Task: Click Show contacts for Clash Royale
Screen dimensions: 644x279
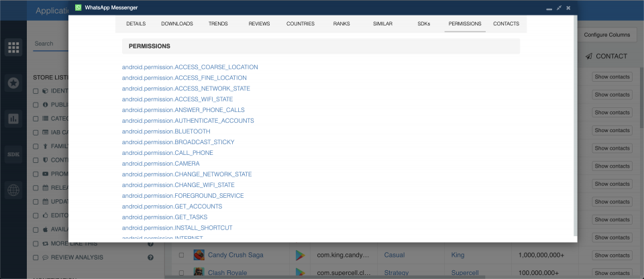Action: 612,273
